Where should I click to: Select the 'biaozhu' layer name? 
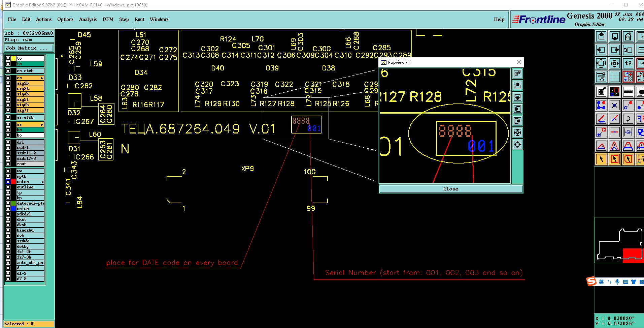coord(30,230)
